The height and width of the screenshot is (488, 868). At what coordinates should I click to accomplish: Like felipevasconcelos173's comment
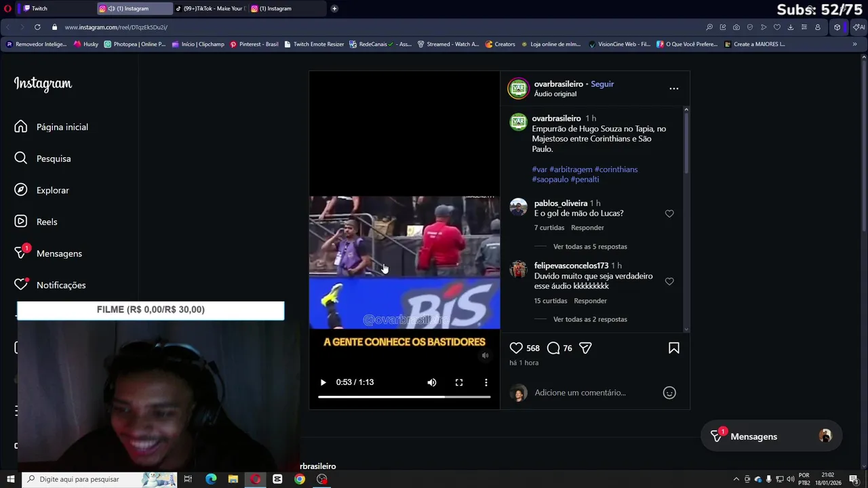669,281
